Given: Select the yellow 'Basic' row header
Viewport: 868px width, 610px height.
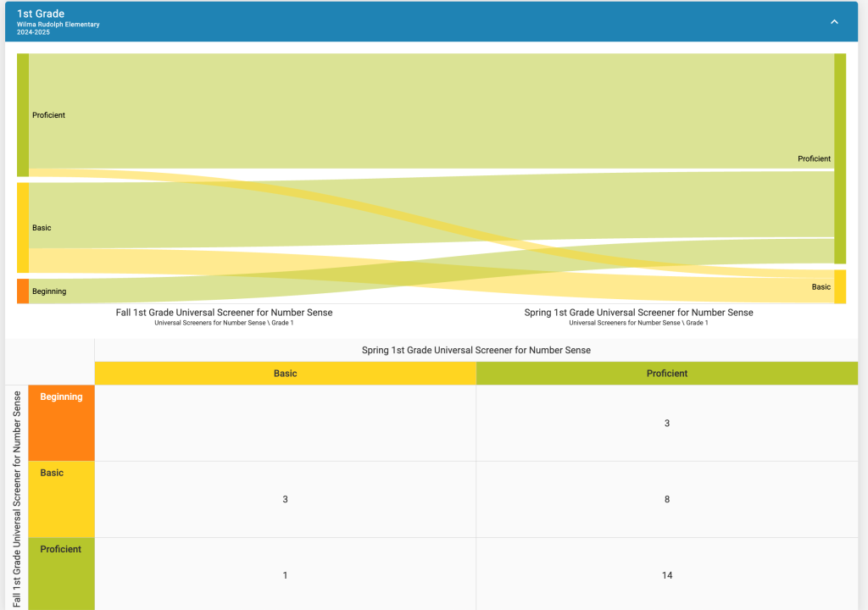Looking at the screenshot, I should tap(61, 499).
